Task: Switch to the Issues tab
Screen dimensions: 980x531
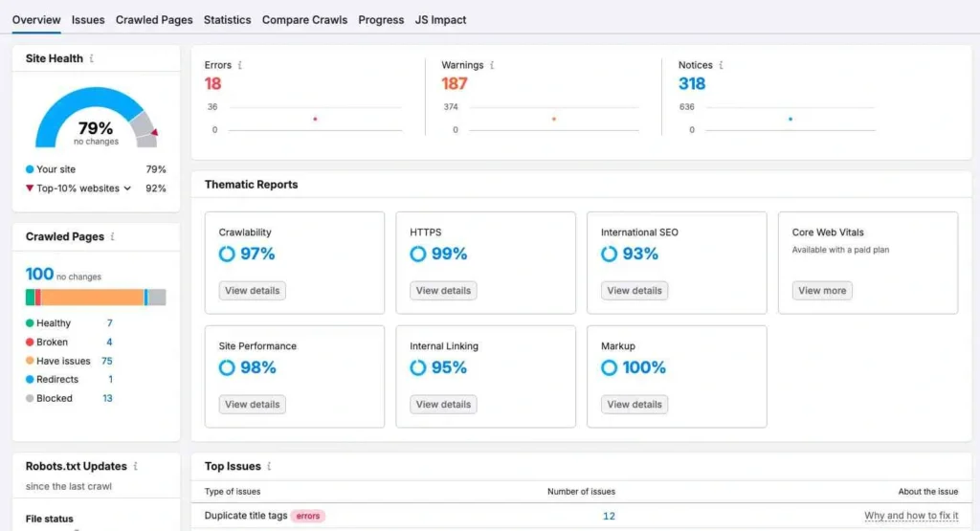Action: [x=88, y=19]
